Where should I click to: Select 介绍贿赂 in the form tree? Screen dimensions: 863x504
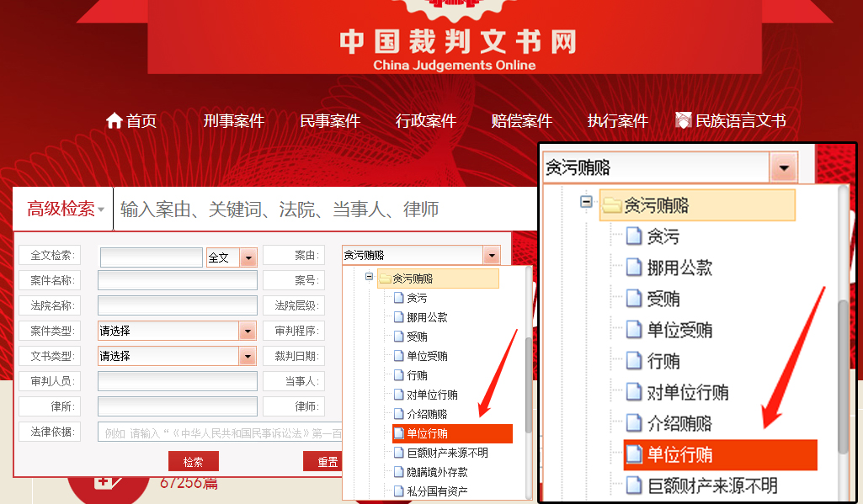(427, 414)
